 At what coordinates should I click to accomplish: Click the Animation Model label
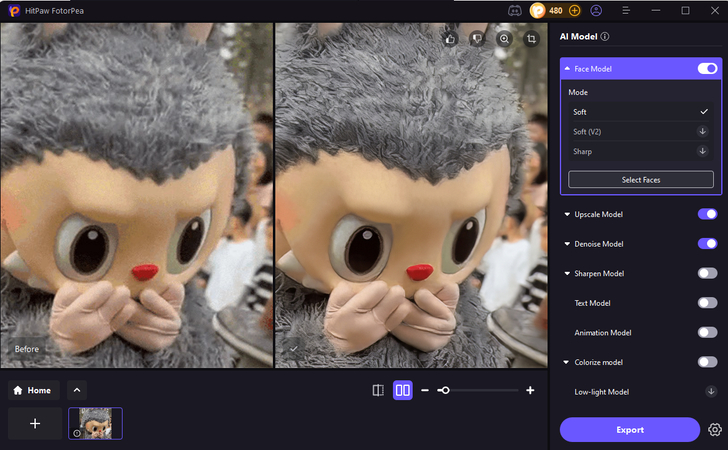pyautogui.click(x=603, y=333)
